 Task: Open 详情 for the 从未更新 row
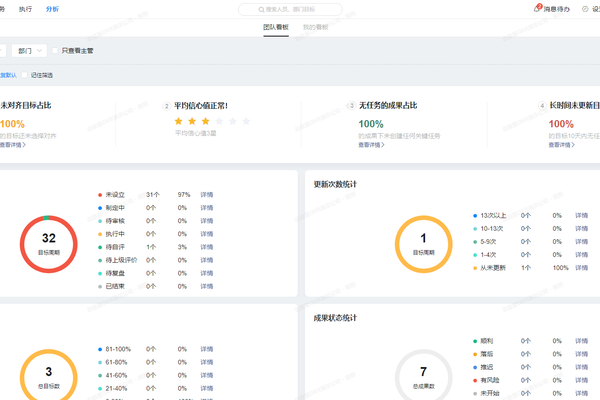581,268
